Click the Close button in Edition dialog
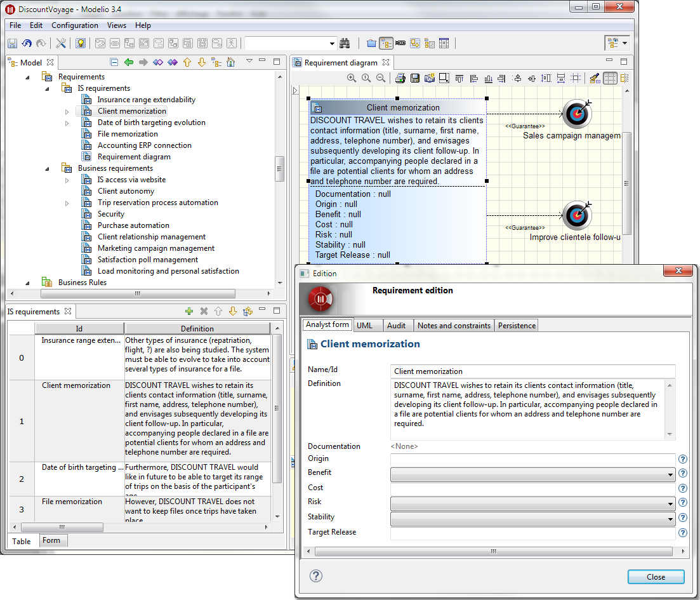The image size is (700, 600). coord(656,577)
